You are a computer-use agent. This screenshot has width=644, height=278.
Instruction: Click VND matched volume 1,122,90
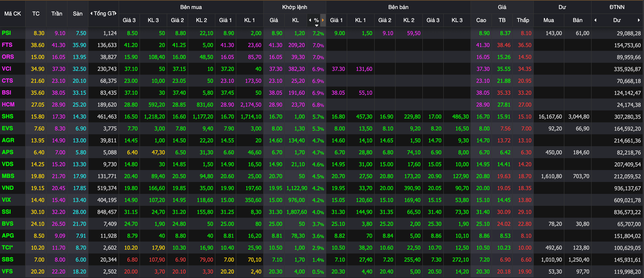[x=297, y=188]
